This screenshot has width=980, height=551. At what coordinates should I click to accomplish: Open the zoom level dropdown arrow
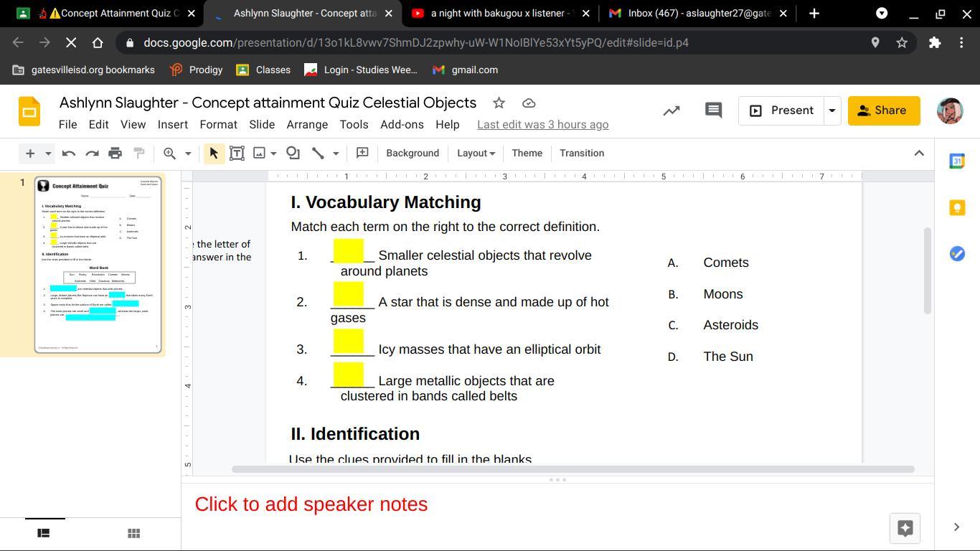click(188, 153)
